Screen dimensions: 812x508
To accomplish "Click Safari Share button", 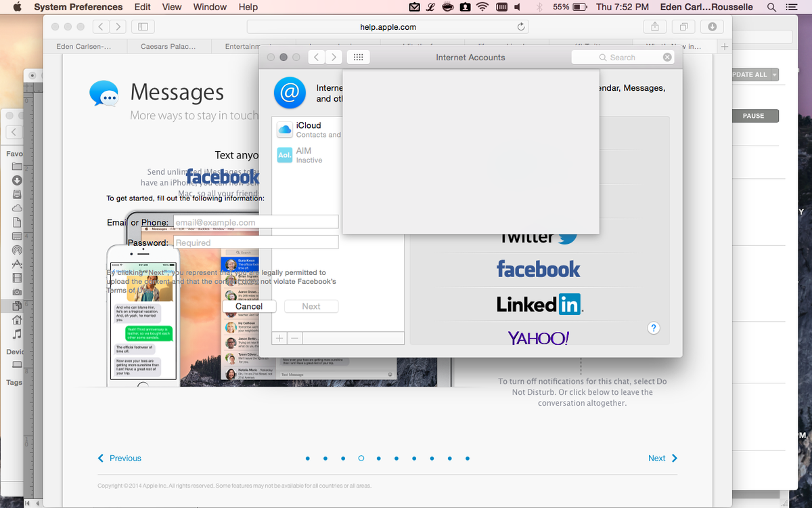I will pyautogui.click(x=655, y=27).
